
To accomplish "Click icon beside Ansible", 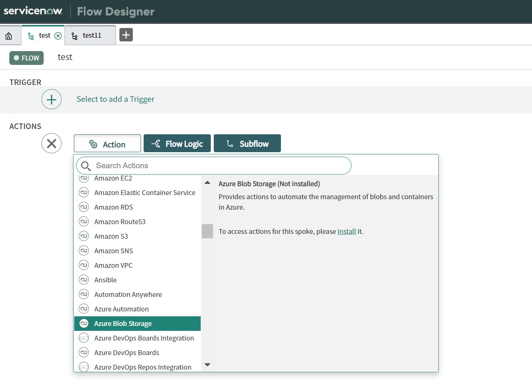I will 84,280.
